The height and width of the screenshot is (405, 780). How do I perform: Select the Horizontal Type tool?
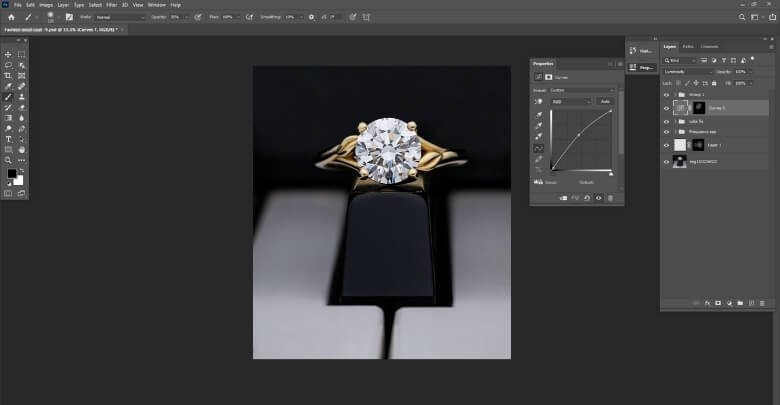point(8,139)
